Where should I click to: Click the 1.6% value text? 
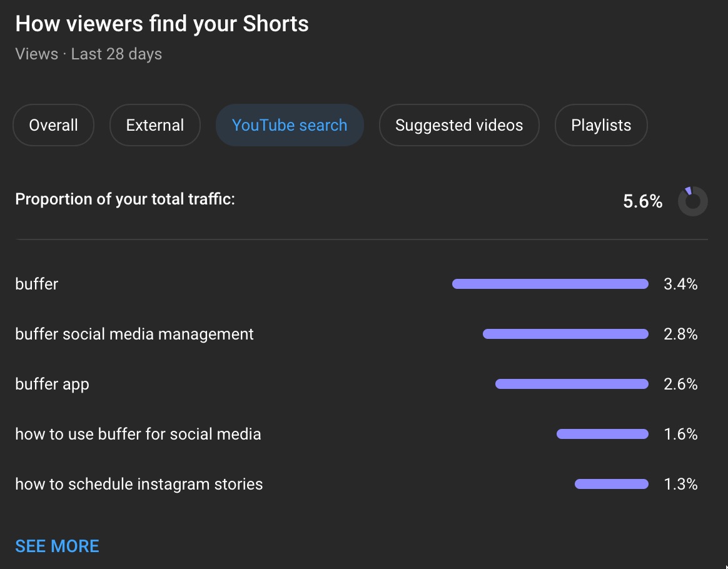680,434
